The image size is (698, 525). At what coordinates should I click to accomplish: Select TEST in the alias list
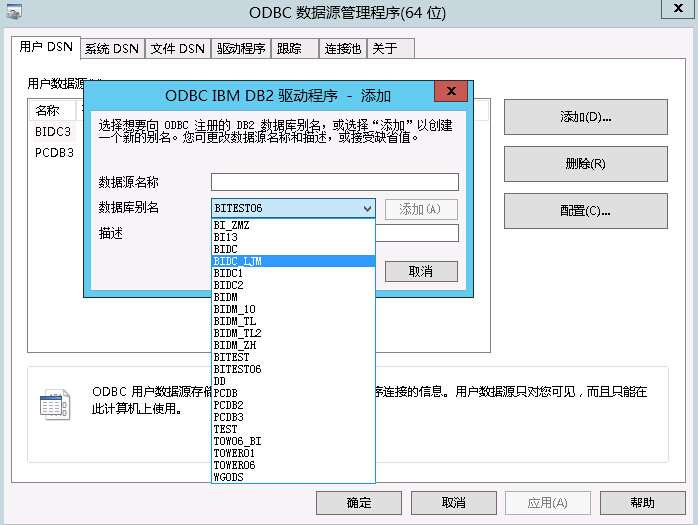(293, 430)
